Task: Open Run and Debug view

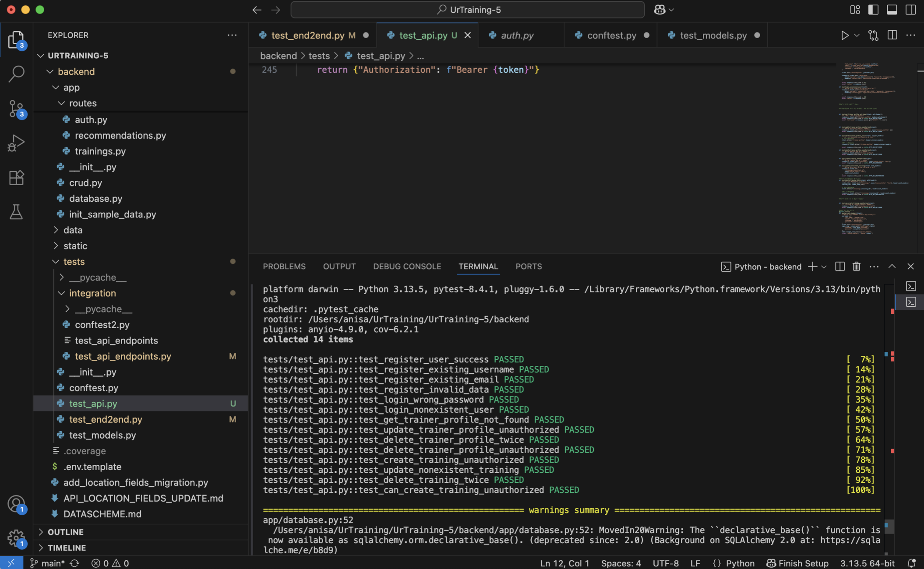Action: coord(16,143)
